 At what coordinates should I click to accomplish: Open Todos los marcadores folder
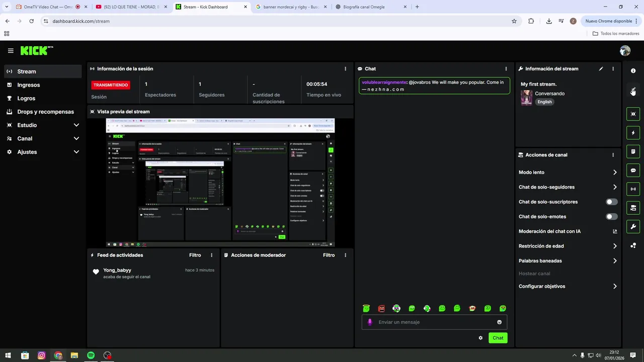pos(616,34)
